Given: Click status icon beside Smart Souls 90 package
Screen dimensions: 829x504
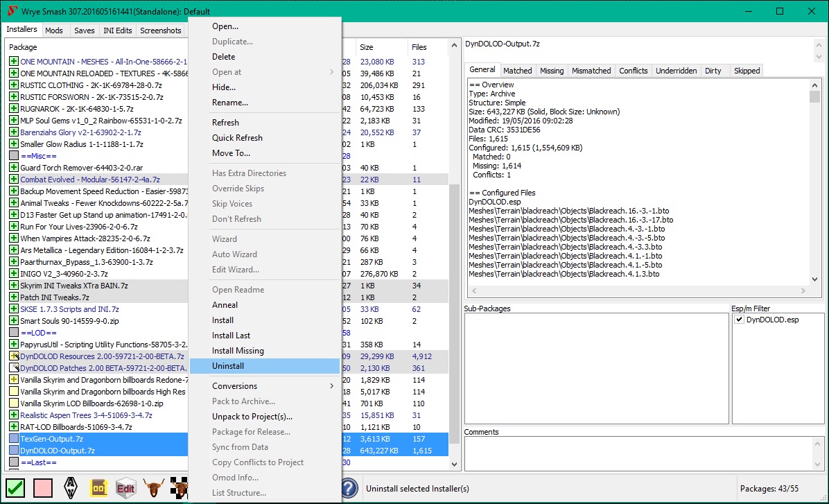Looking at the screenshot, I should 14,321.
